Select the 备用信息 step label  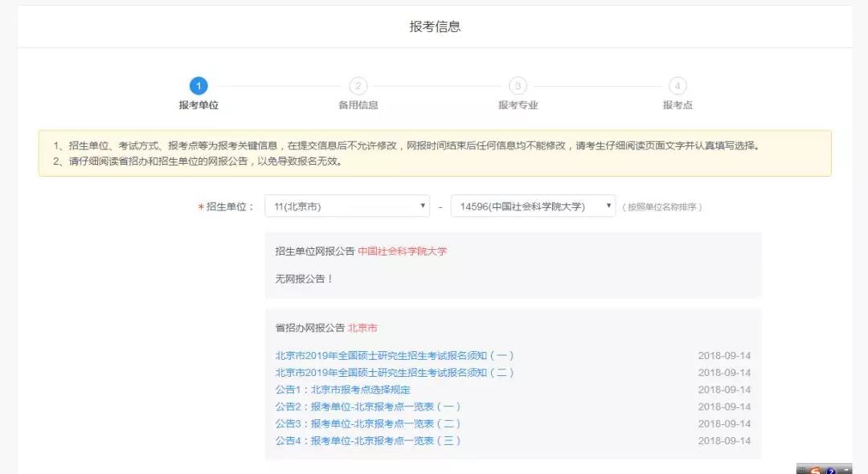358,105
